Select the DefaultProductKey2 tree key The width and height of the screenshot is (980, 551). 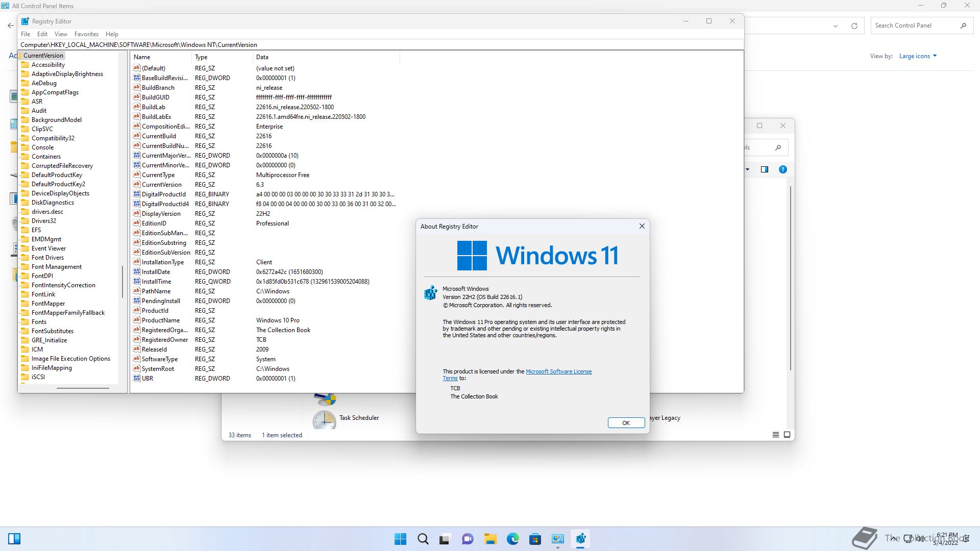[58, 184]
